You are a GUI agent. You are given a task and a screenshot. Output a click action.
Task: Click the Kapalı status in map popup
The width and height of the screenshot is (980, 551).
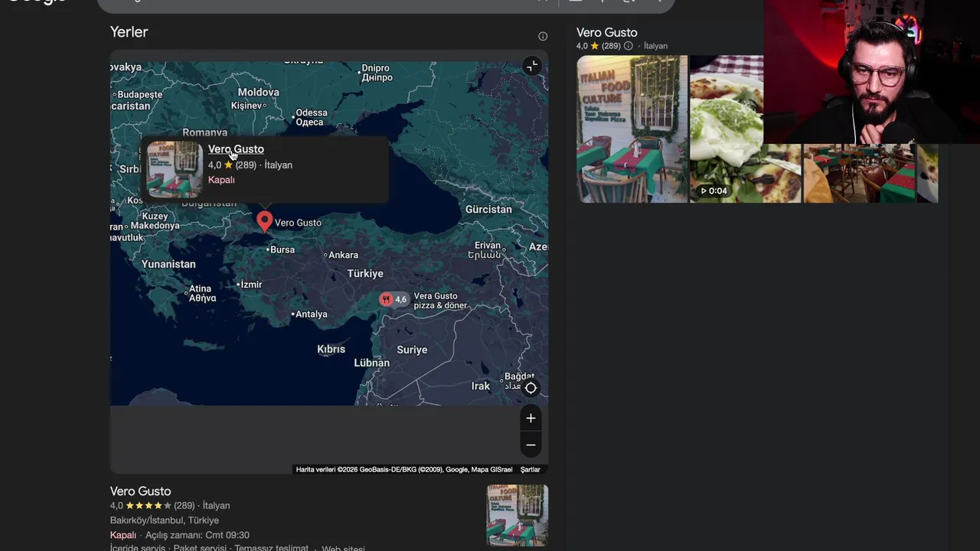pyautogui.click(x=221, y=180)
